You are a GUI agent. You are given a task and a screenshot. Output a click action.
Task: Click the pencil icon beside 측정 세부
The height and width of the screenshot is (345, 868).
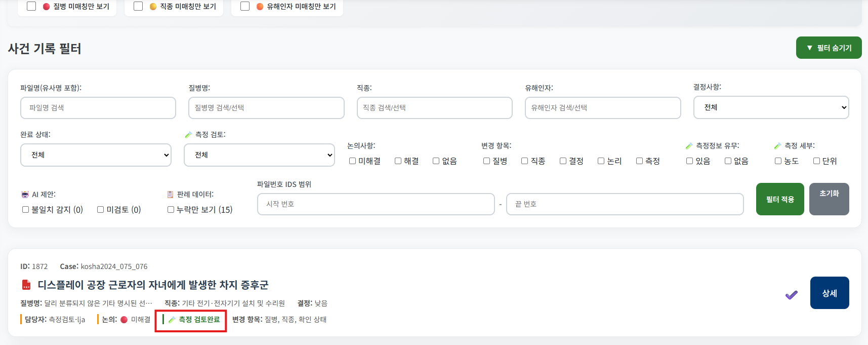click(x=777, y=146)
